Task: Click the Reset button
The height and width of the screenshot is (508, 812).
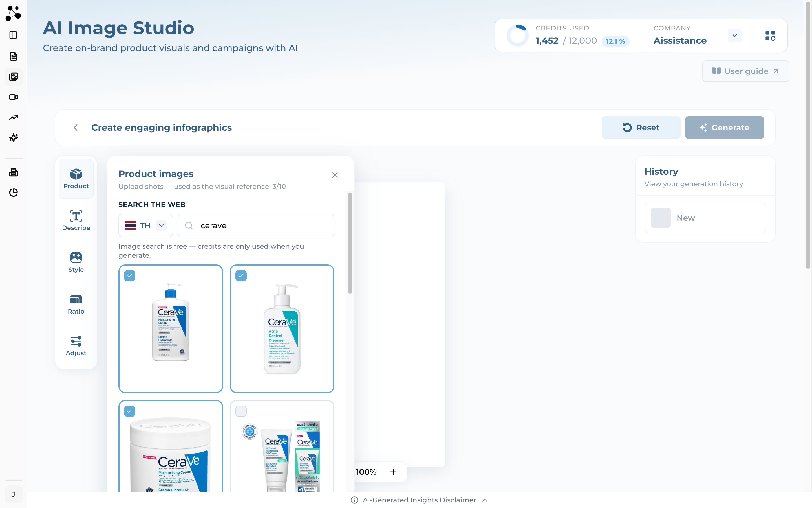Action: (x=641, y=128)
